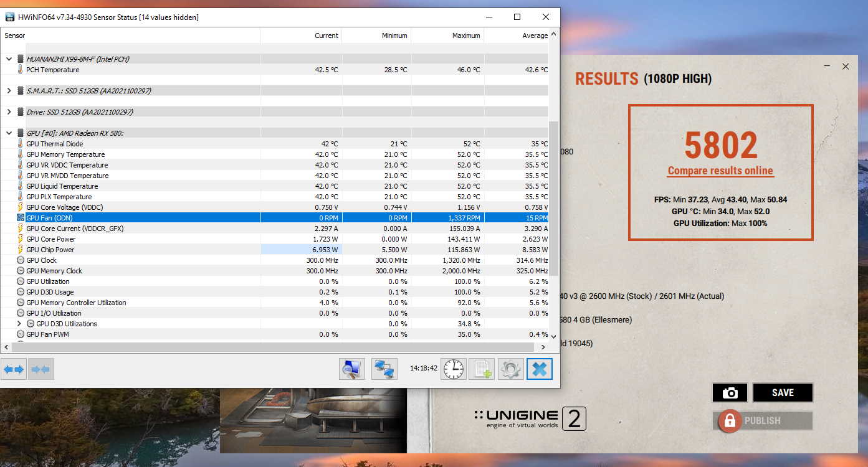Select the GPU D3D Usage row label
The height and width of the screenshot is (467, 868).
(50, 292)
